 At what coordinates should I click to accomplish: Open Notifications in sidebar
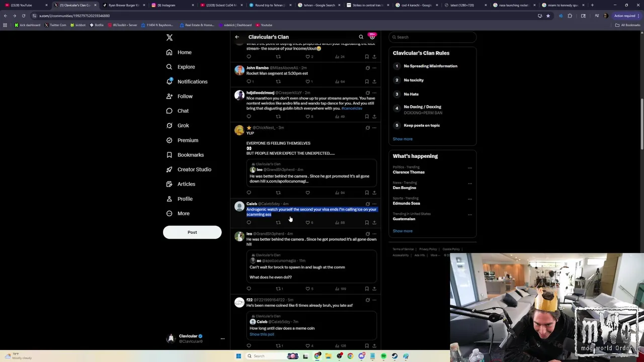click(186, 81)
